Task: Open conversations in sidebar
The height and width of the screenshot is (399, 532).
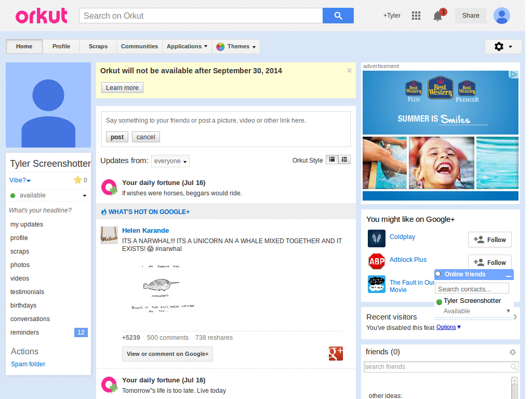Action: tap(30, 319)
